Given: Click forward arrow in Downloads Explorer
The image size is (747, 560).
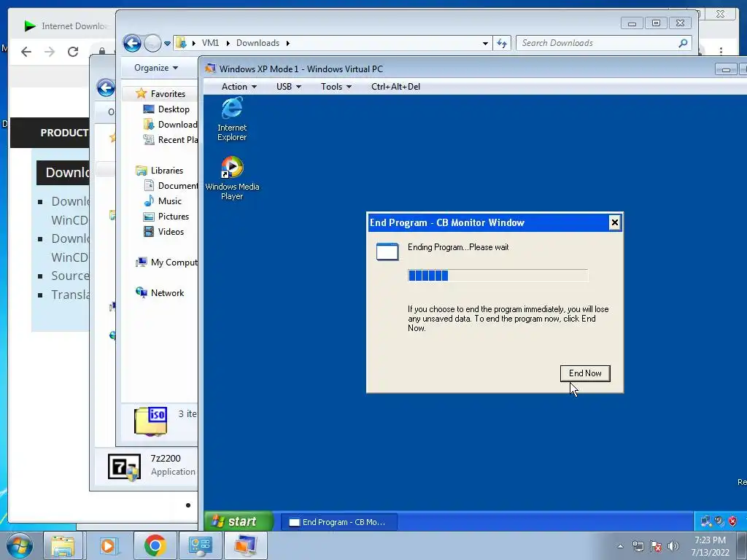Looking at the screenshot, I should 152,43.
